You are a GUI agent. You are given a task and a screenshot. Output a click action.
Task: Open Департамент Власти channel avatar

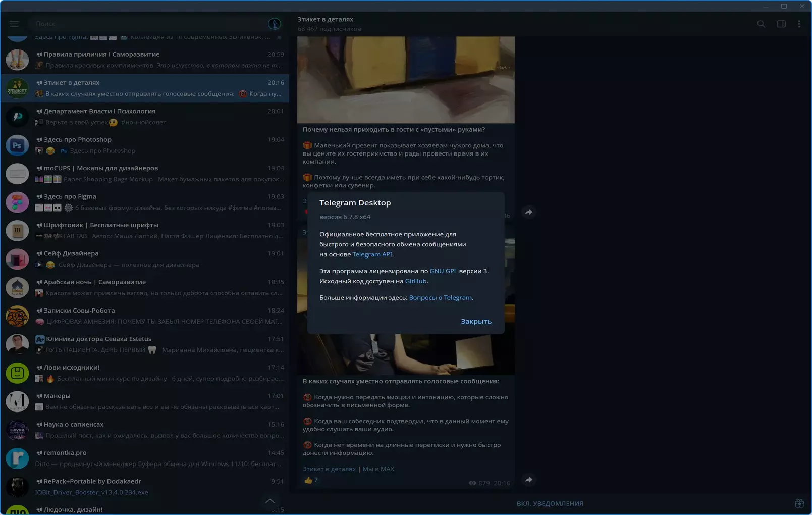17,117
